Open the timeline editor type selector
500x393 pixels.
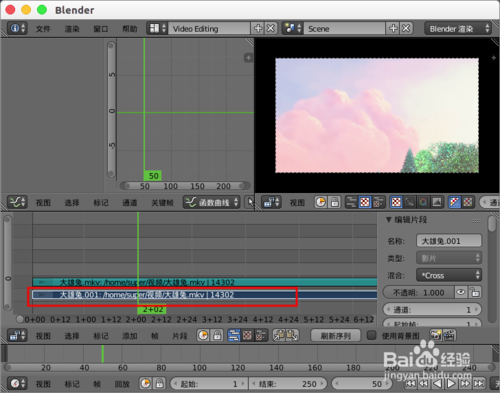pyautogui.click(x=17, y=384)
